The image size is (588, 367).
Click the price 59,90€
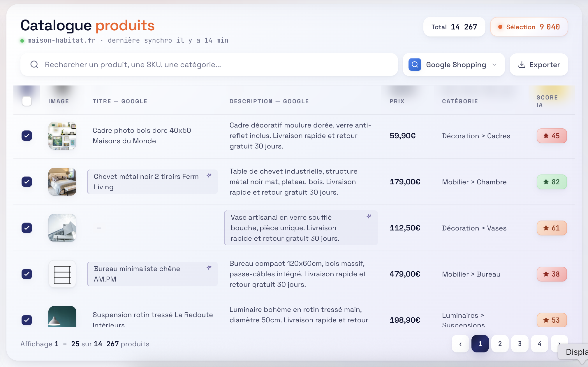[402, 136]
